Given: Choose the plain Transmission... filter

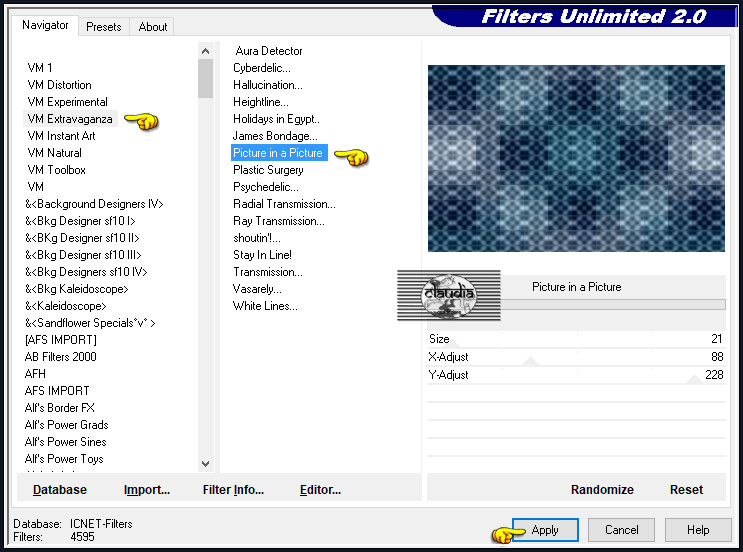Looking at the screenshot, I should pyautogui.click(x=268, y=272).
